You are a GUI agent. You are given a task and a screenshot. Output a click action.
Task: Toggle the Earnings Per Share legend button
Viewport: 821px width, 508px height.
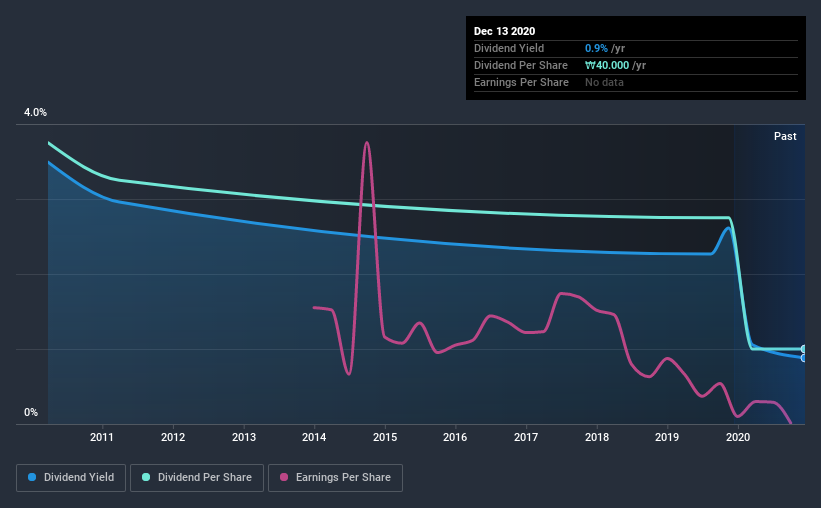[x=336, y=478]
